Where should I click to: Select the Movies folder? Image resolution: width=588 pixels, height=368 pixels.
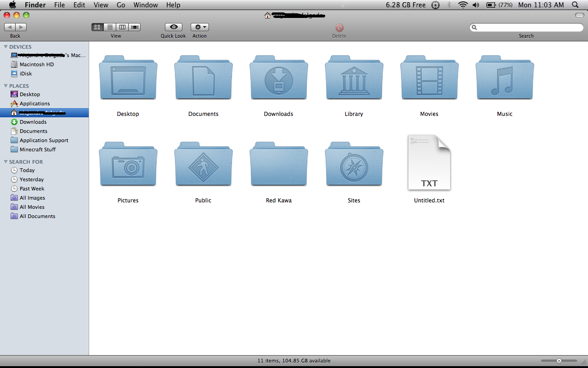pos(430,77)
